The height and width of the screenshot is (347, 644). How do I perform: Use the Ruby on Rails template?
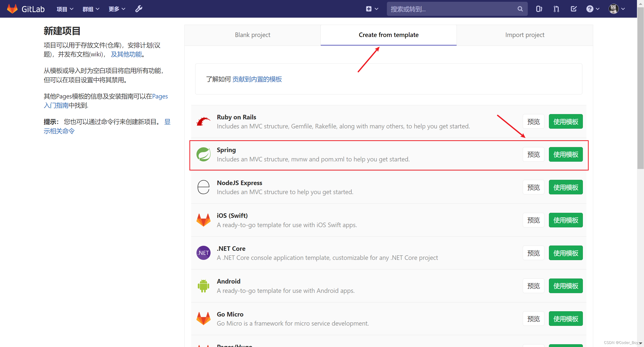566,122
